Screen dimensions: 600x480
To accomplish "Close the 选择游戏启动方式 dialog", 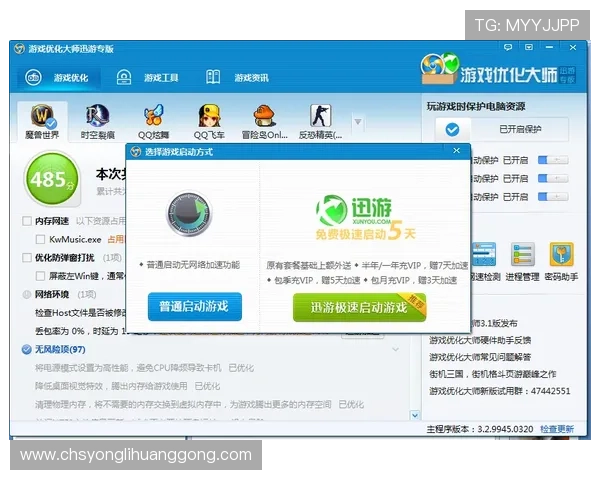I will click(457, 151).
